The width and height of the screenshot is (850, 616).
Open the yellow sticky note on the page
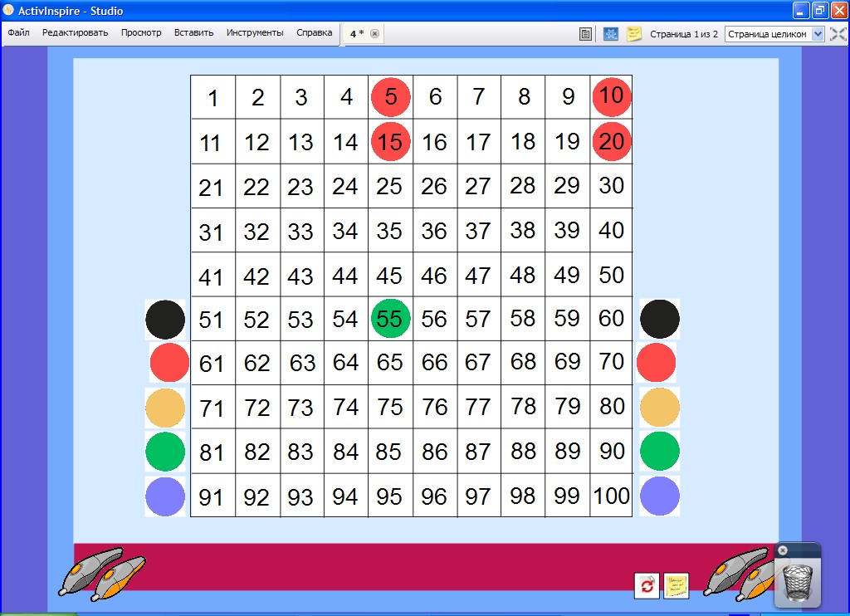(677, 585)
